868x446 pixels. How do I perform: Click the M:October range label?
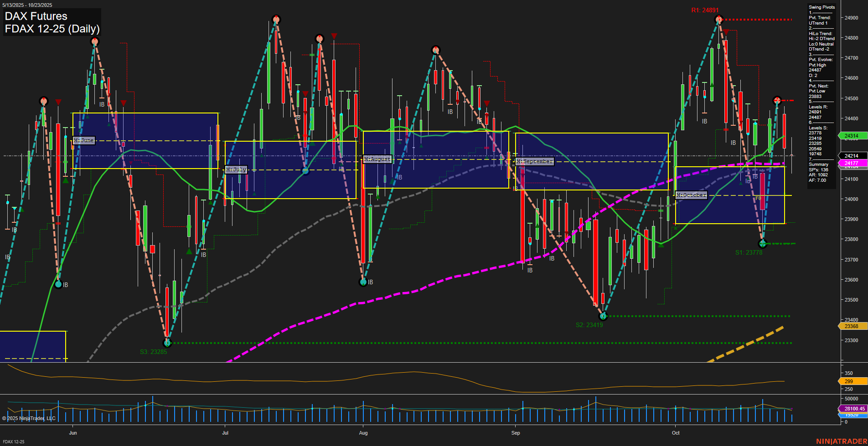(x=691, y=195)
